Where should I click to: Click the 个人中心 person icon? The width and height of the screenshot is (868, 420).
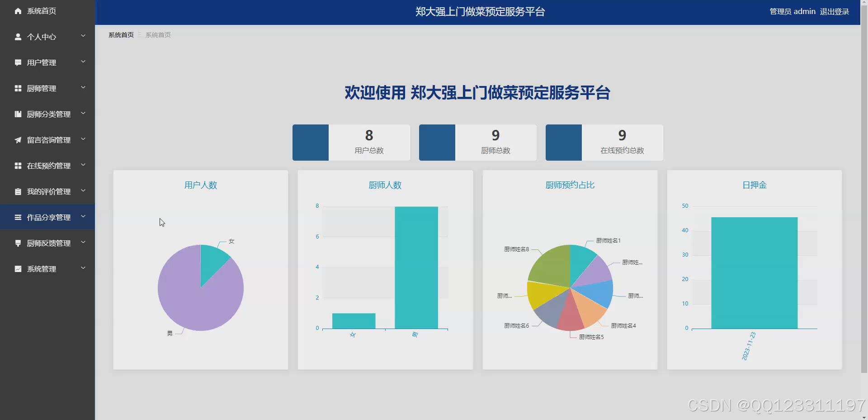click(x=18, y=37)
